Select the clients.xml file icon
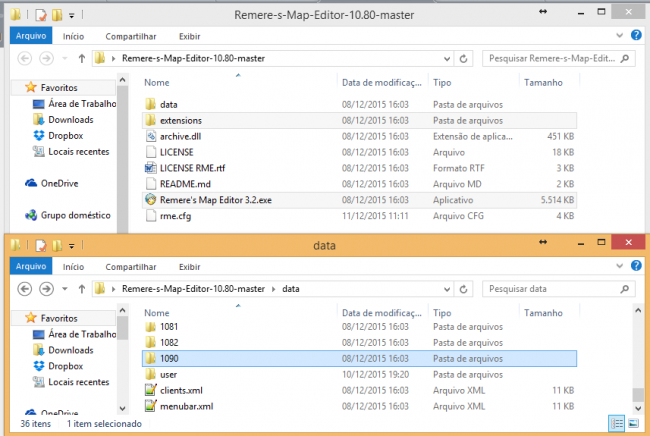650x436 pixels. coord(150,390)
